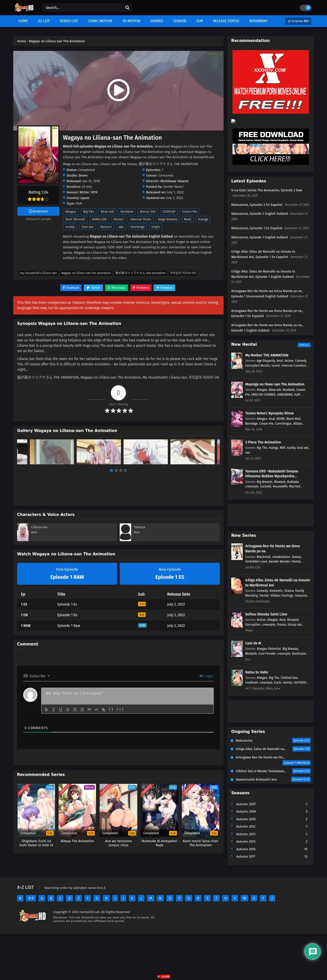Click the curly braces source code icon
The image size is (327, 980).
click(111, 710)
